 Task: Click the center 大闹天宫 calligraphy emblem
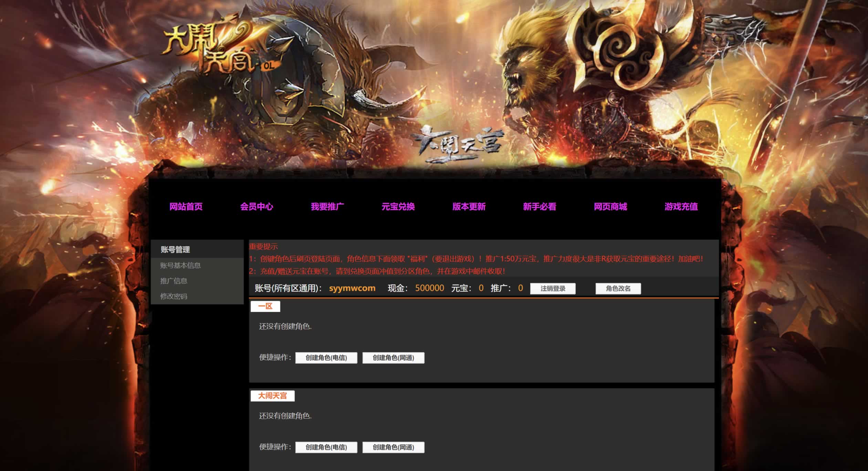click(x=458, y=144)
